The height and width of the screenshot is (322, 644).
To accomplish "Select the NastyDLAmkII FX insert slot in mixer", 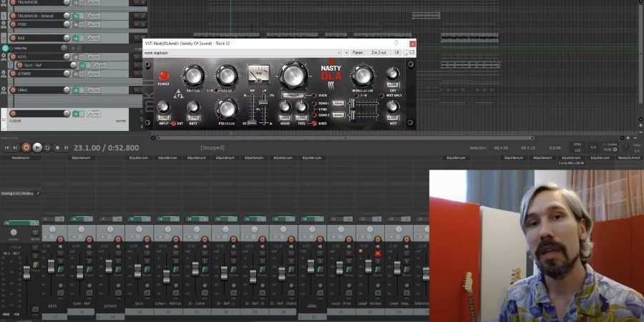I will click(629, 157).
